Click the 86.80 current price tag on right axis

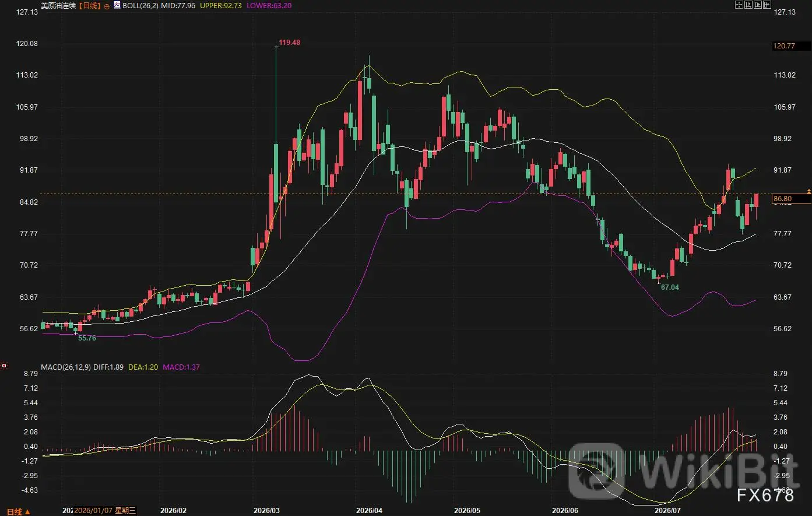[791, 199]
